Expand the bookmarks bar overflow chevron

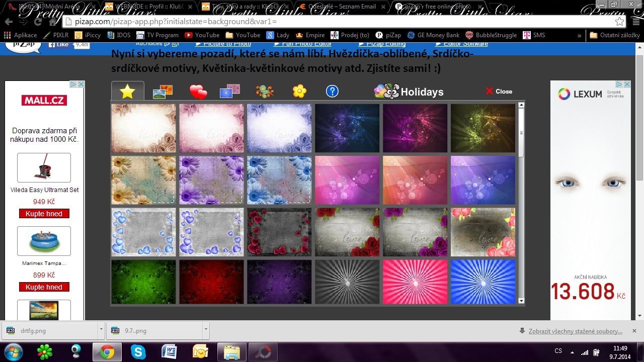click(580, 35)
